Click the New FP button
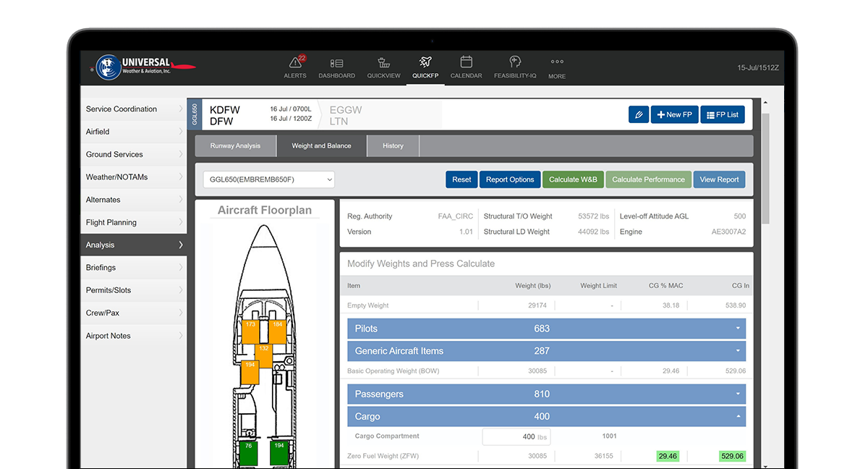Viewport: 868px width, 469px height. [x=675, y=114]
